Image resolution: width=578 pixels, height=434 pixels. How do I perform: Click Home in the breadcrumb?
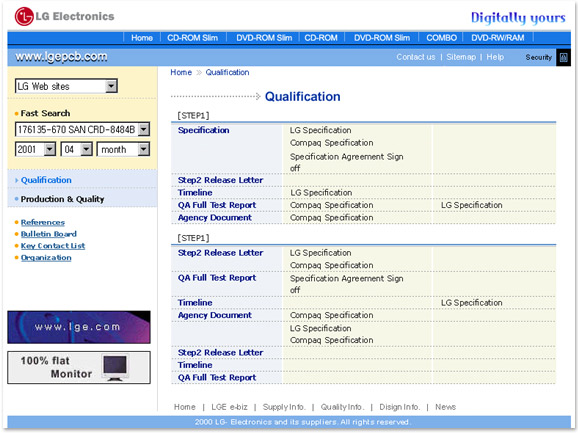click(181, 72)
